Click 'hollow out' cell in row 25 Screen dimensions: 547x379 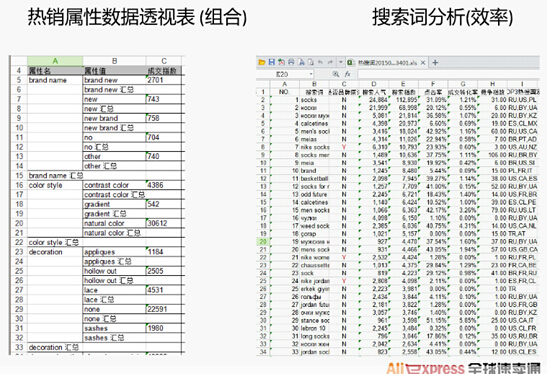tap(114, 271)
